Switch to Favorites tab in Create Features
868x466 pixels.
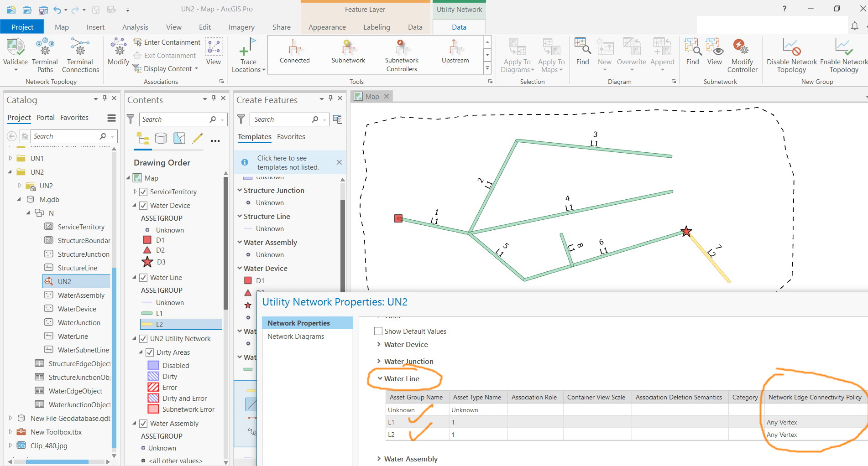[x=291, y=137]
